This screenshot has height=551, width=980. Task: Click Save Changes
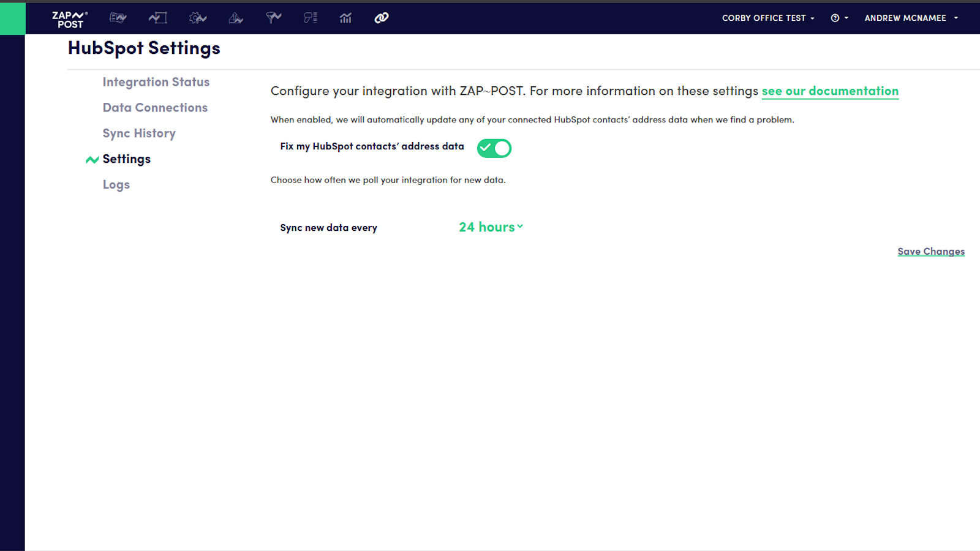point(930,252)
